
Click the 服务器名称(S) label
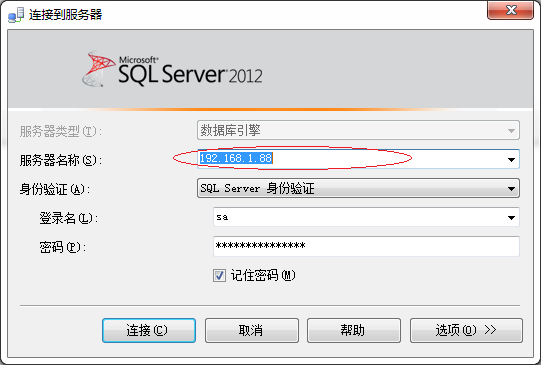click(x=60, y=160)
